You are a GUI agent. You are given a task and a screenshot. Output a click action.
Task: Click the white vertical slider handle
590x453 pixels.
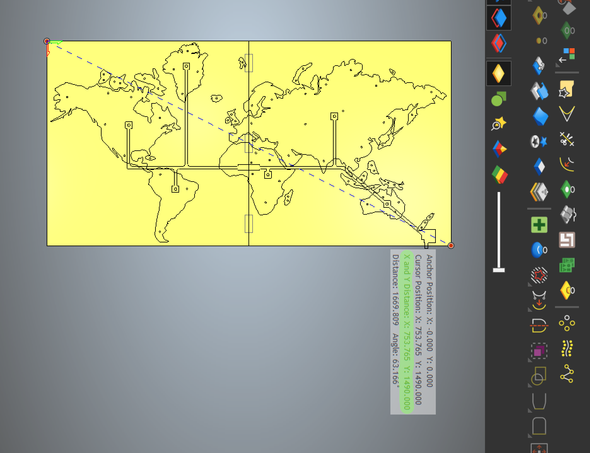point(499,270)
